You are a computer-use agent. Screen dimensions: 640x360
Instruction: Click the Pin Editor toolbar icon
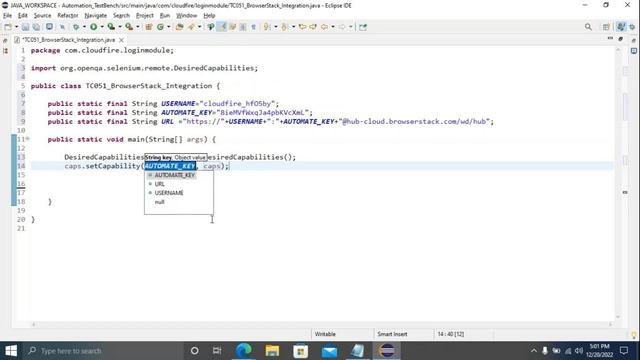point(363,27)
